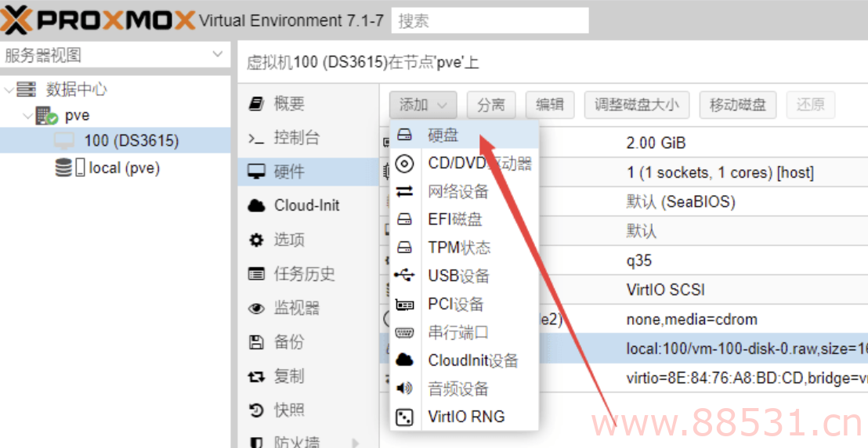Collapse the 数据中心 tree node
Image resolution: width=868 pixels, height=448 pixels.
8,89
